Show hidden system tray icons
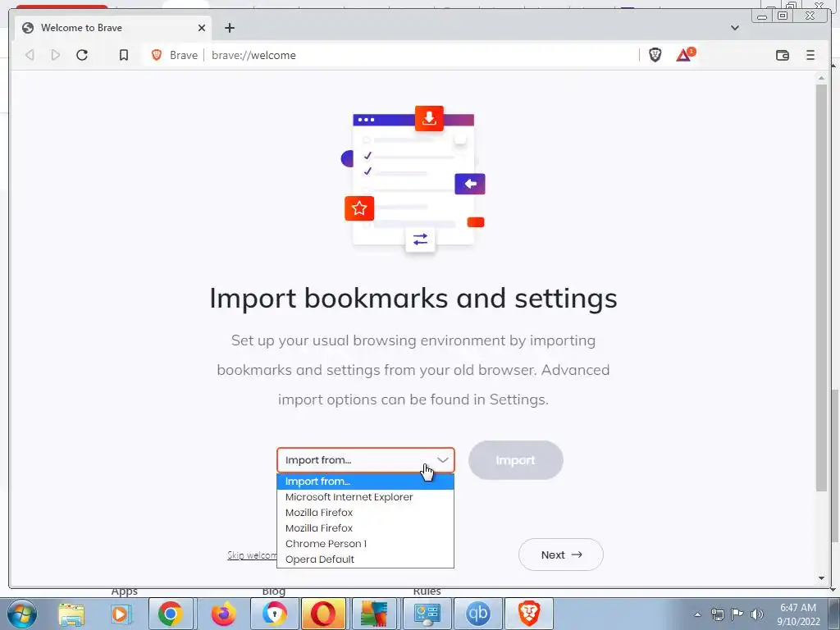 point(697,614)
